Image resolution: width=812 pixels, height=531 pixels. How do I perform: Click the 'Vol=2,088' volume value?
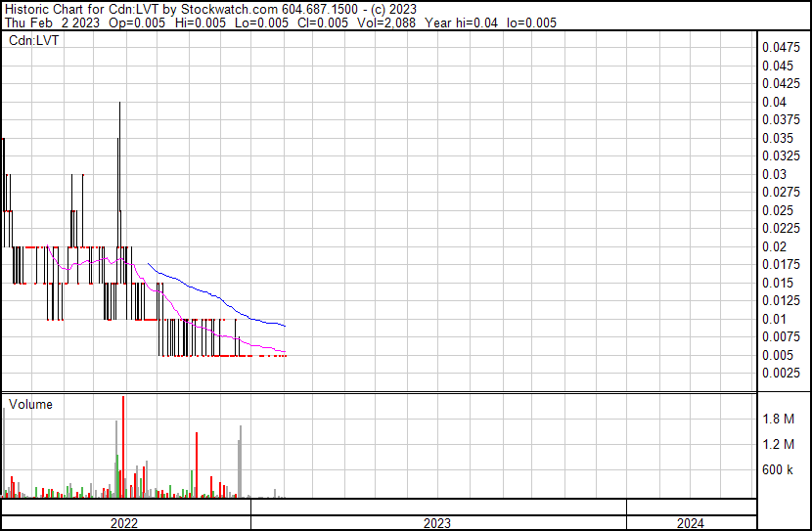[386, 22]
